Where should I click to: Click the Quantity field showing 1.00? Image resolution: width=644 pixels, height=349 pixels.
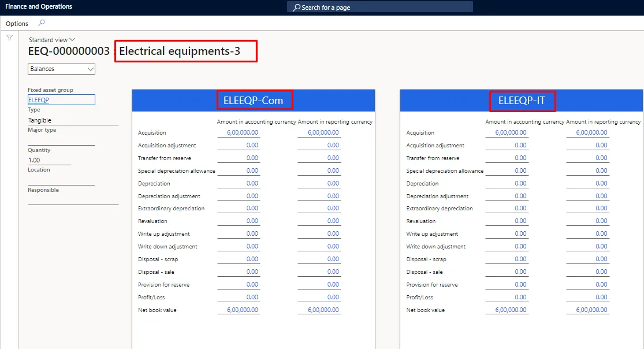tap(49, 160)
